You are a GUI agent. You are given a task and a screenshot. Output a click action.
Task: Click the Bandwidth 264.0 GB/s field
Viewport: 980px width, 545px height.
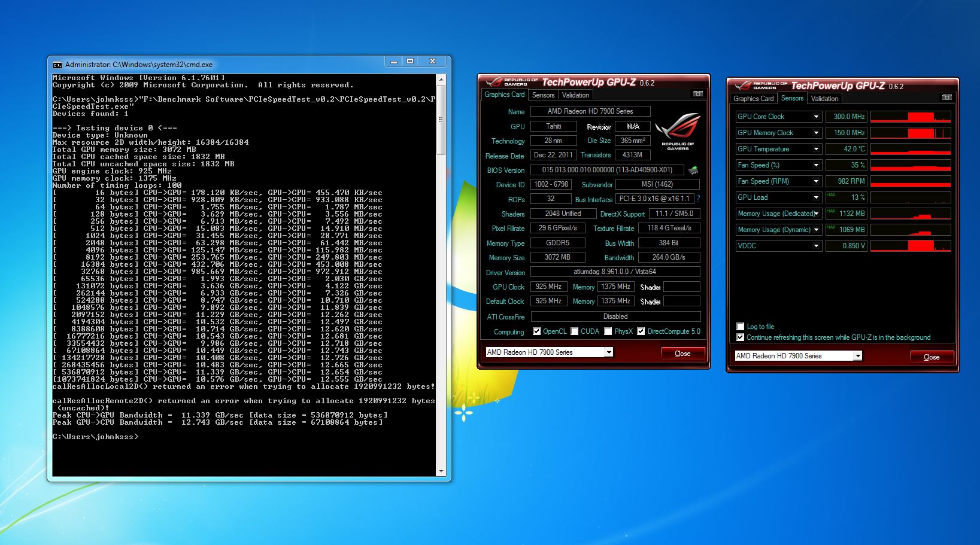[669, 257]
